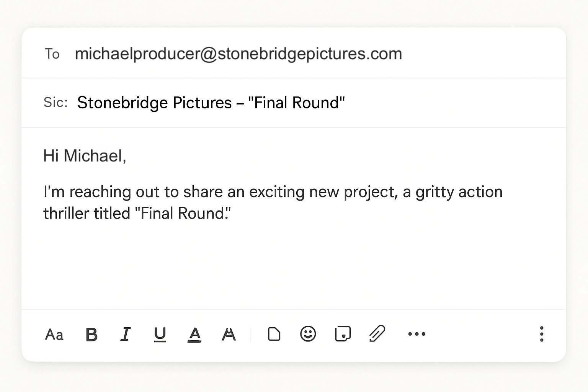Toggle italic formatting

pyautogui.click(x=126, y=334)
